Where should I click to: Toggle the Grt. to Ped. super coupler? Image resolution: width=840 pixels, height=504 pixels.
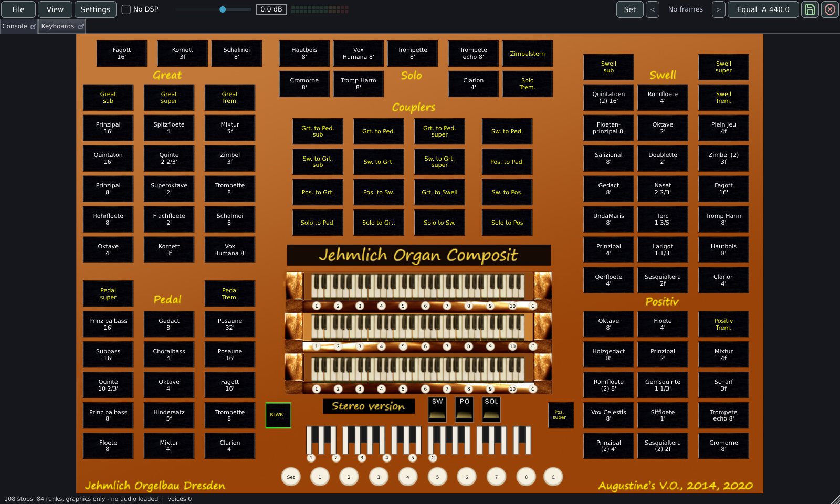click(439, 131)
